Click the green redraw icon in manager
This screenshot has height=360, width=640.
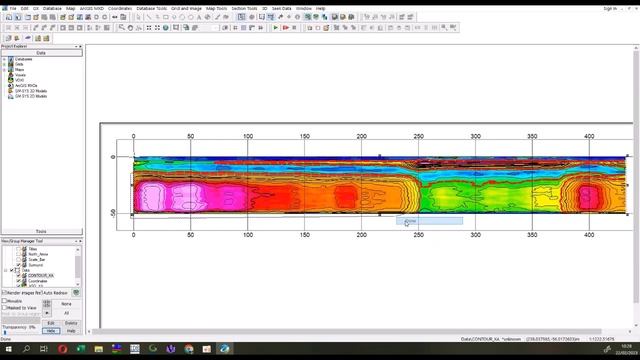(x=76, y=293)
